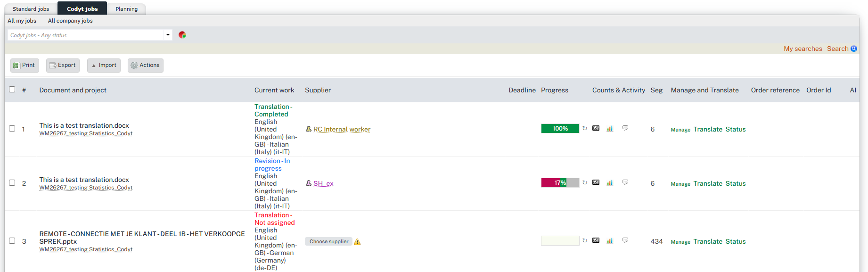Tick the checkbox for job 3

tap(12, 240)
